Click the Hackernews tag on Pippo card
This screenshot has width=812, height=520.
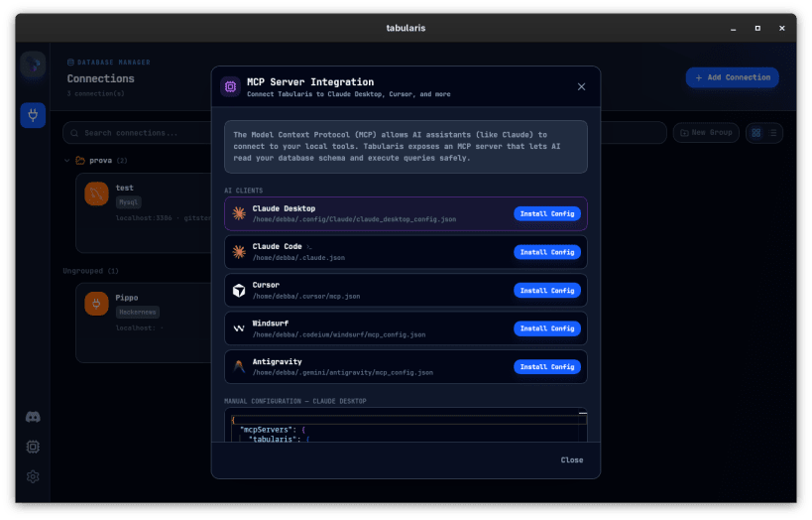pyautogui.click(x=137, y=313)
